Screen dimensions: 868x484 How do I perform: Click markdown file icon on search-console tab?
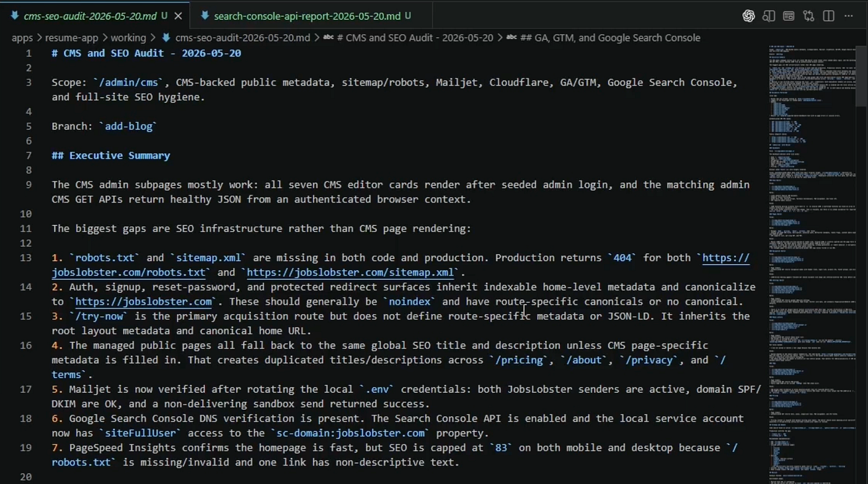204,15
